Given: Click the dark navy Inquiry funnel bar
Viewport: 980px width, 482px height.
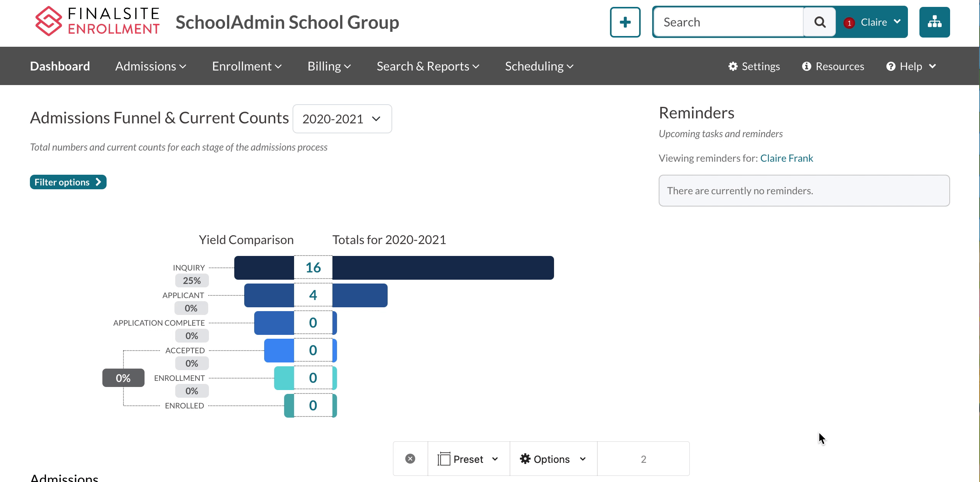Looking at the screenshot, I should pos(442,268).
